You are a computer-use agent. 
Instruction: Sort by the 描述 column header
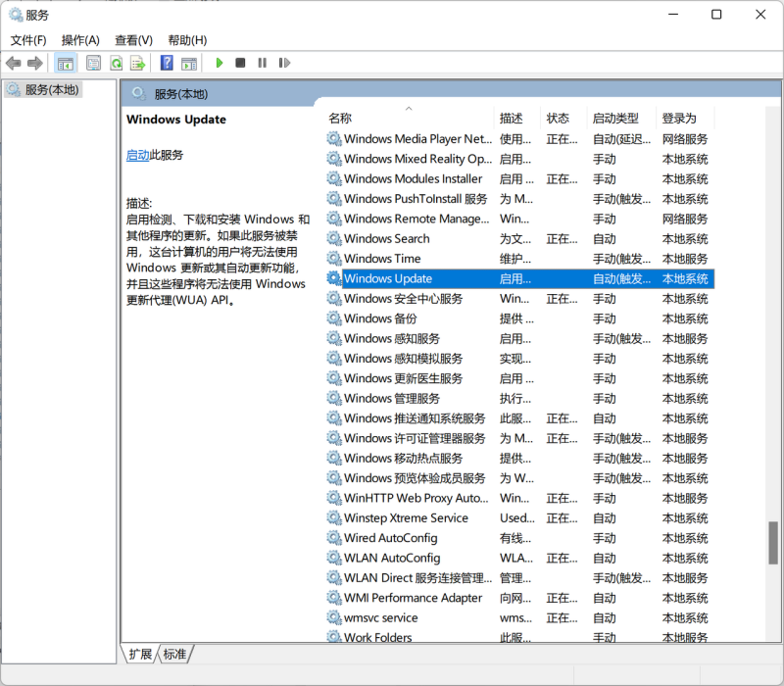517,119
